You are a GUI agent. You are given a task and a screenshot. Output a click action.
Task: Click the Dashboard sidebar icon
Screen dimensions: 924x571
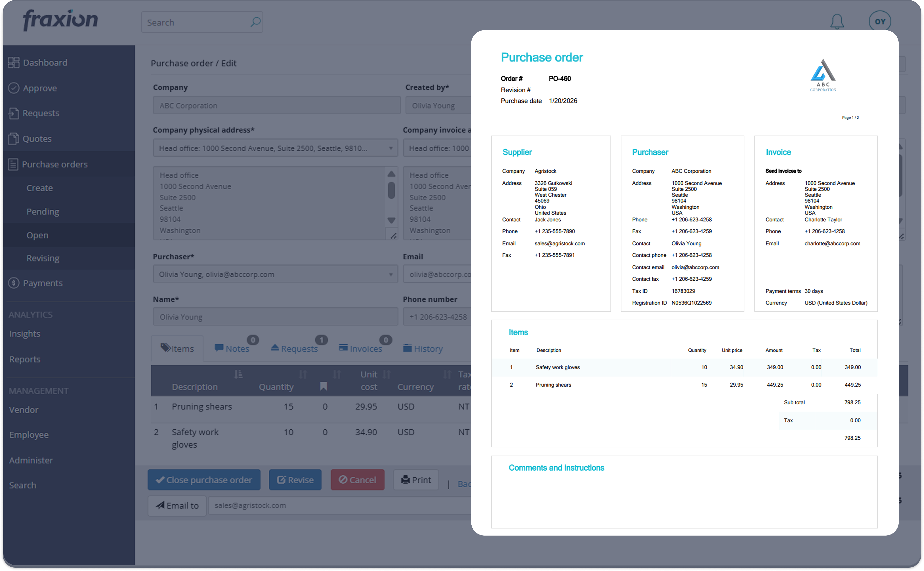(14, 63)
